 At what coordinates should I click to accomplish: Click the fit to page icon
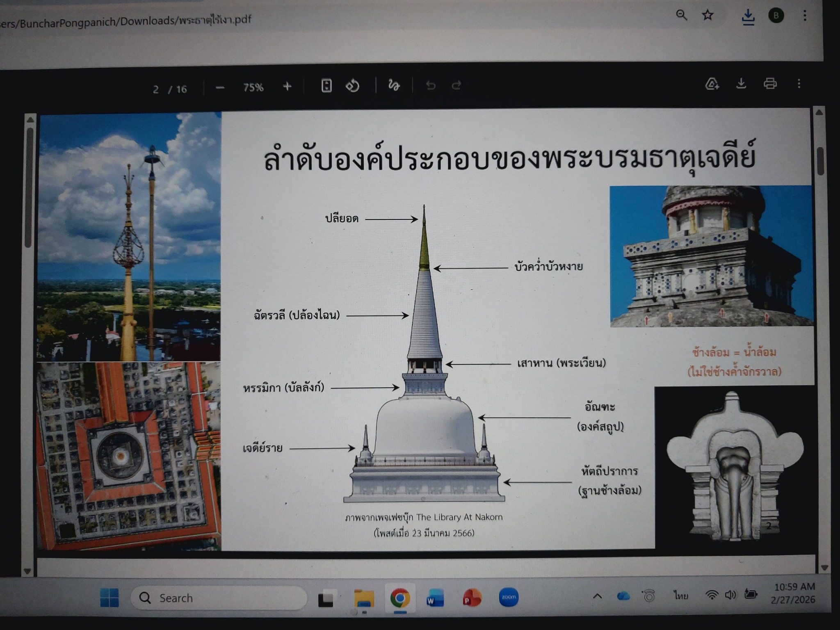coord(326,86)
